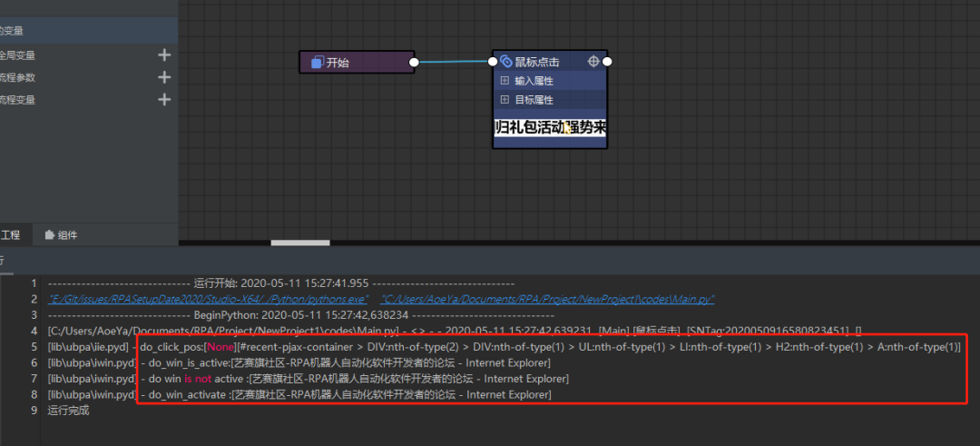Image resolution: width=980 pixels, height=446 pixels.
Task: Click the 开始 node icon
Action: pyautogui.click(x=317, y=63)
